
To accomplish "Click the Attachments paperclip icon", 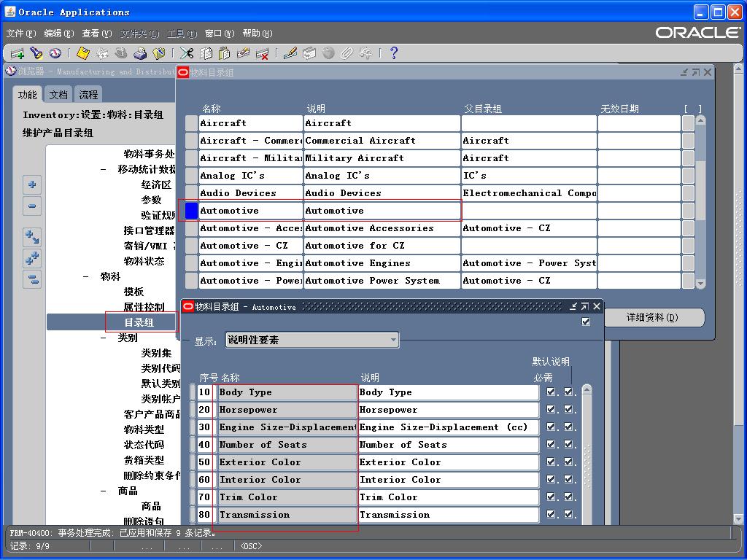I will [347, 53].
